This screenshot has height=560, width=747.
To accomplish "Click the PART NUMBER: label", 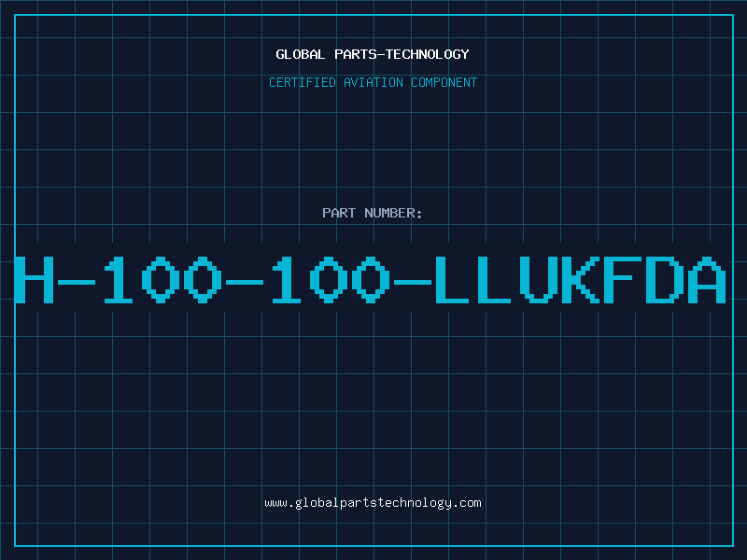I will point(372,213).
